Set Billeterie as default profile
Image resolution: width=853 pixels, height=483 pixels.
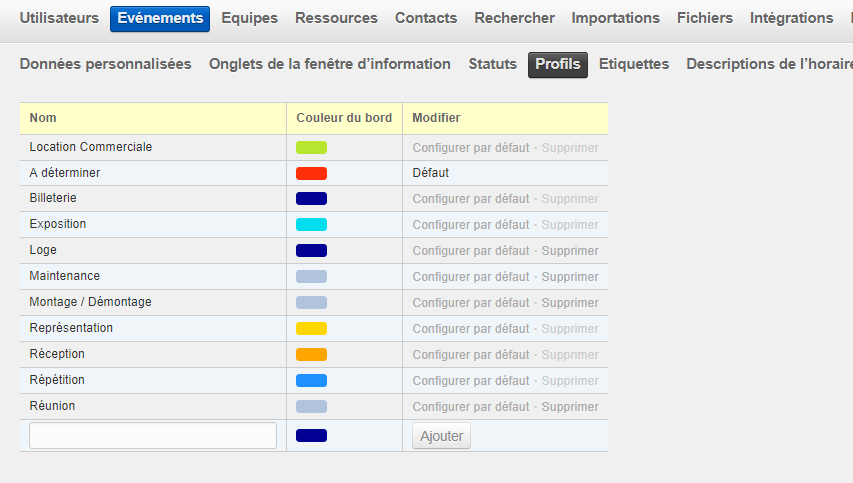470,199
